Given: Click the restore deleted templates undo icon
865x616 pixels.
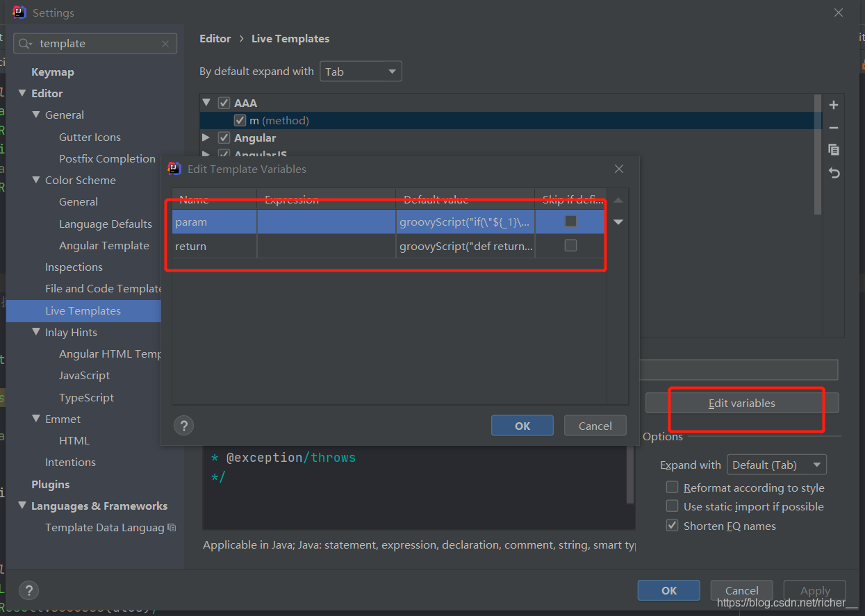Looking at the screenshot, I should click(834, 173).
